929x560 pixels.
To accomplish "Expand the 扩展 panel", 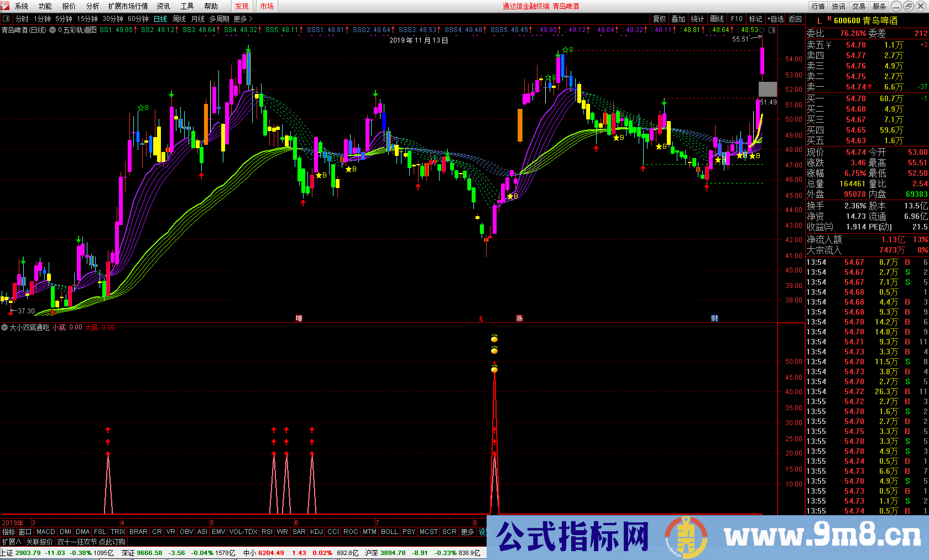I will point(11,542).
